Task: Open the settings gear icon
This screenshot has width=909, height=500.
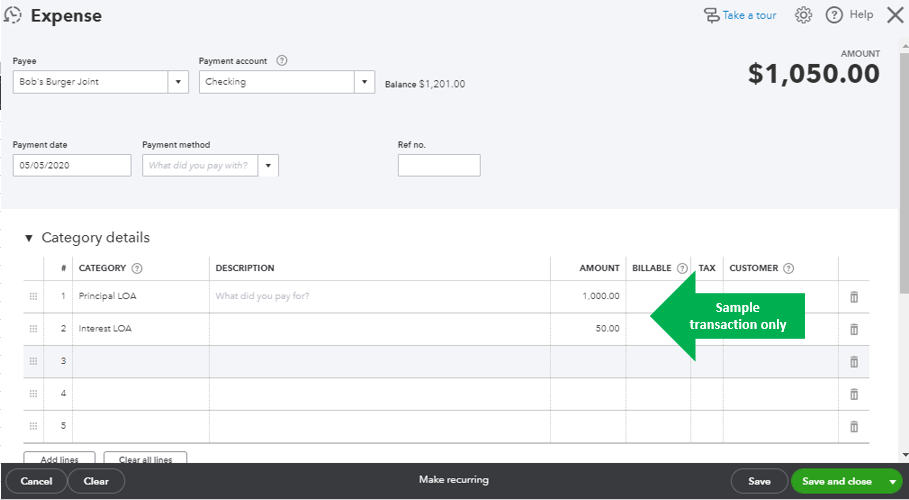Action: point(803,15)
